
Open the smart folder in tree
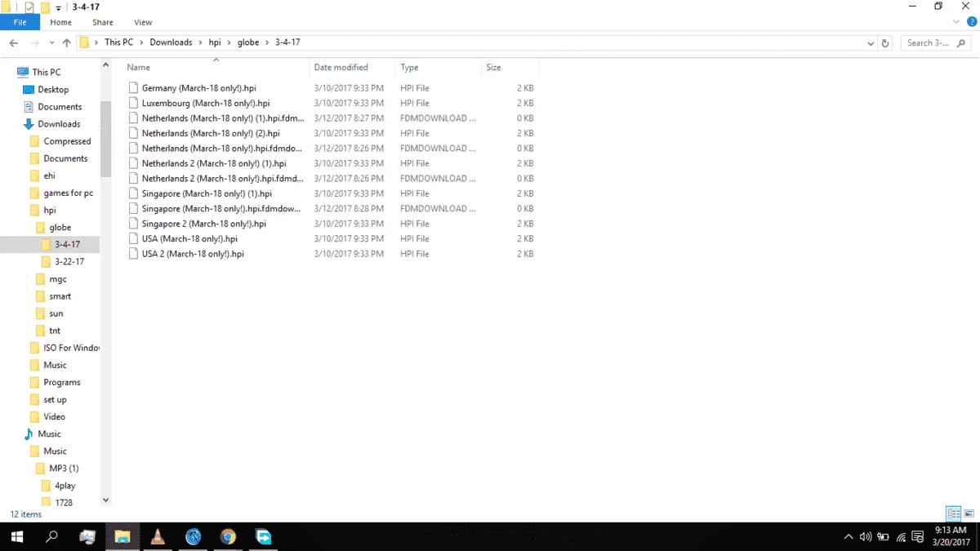pyautogui.click(x=60, y=296)
